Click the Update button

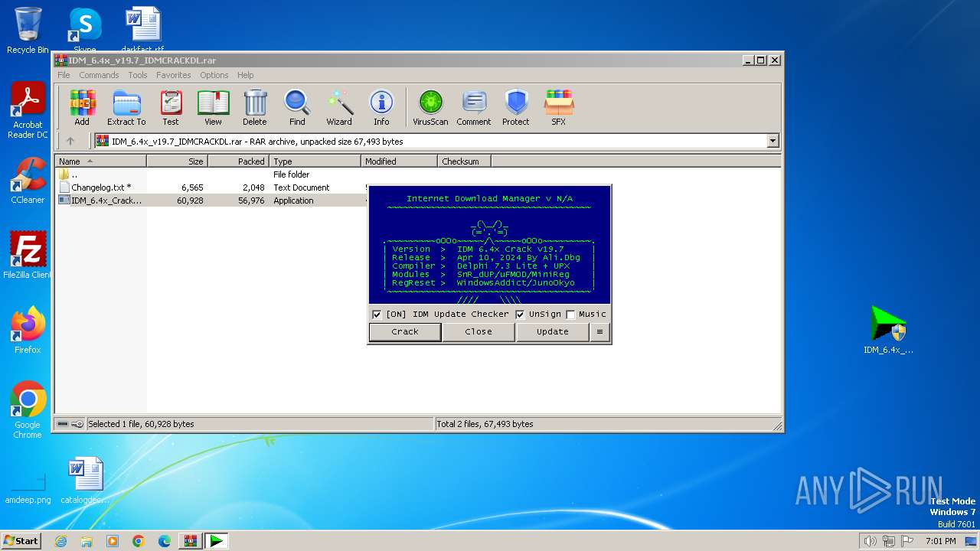pyautogui.click(x=552, y=331)
